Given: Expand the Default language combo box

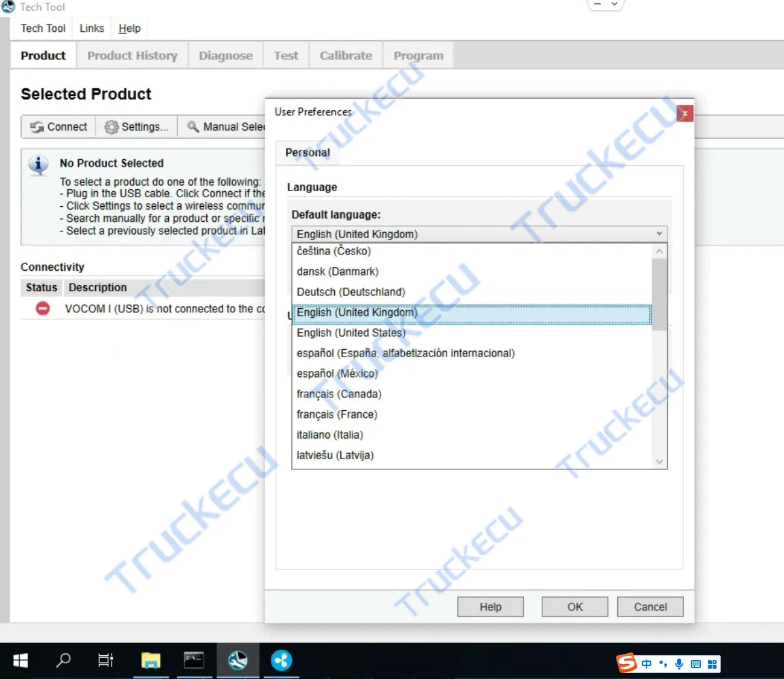Looking at the screenshot, I should click(x=658, y=234).
